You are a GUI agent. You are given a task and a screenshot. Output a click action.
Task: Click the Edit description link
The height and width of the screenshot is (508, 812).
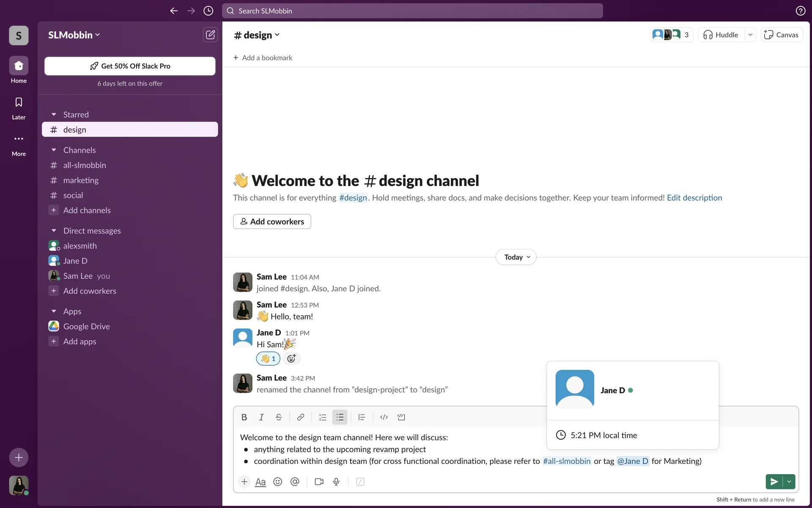pyautogui.click(x=694, y=198)
